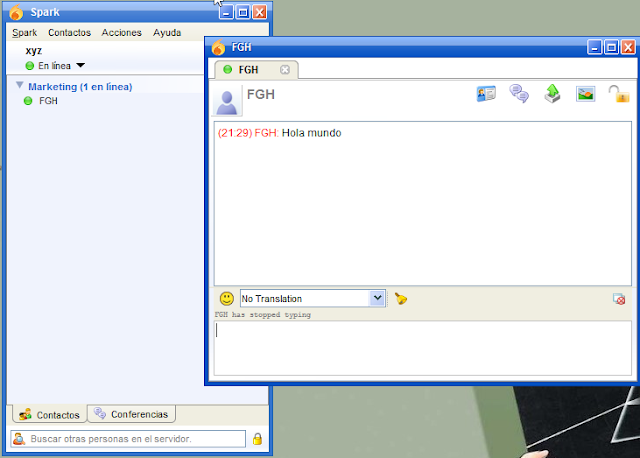The width and height of the screenshot is (640, 458).
Task: Switch to the Conferencias tab
Action: tap(132, 414)
